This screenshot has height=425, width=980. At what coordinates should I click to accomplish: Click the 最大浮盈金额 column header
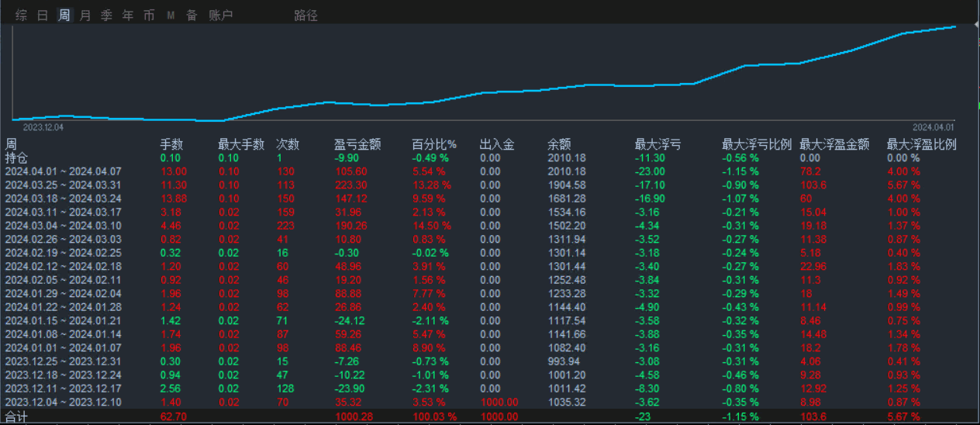[x=834, y=144]
